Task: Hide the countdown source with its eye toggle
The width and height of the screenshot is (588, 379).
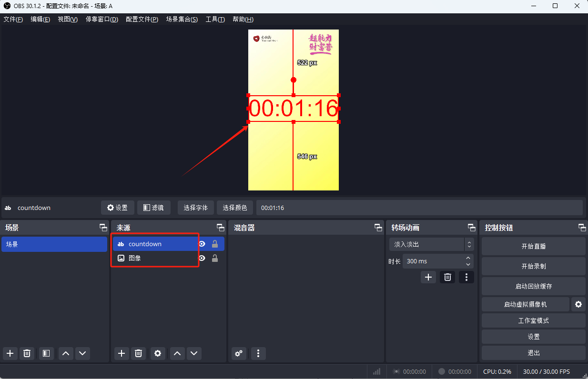Action: click(x=202, y=243)
